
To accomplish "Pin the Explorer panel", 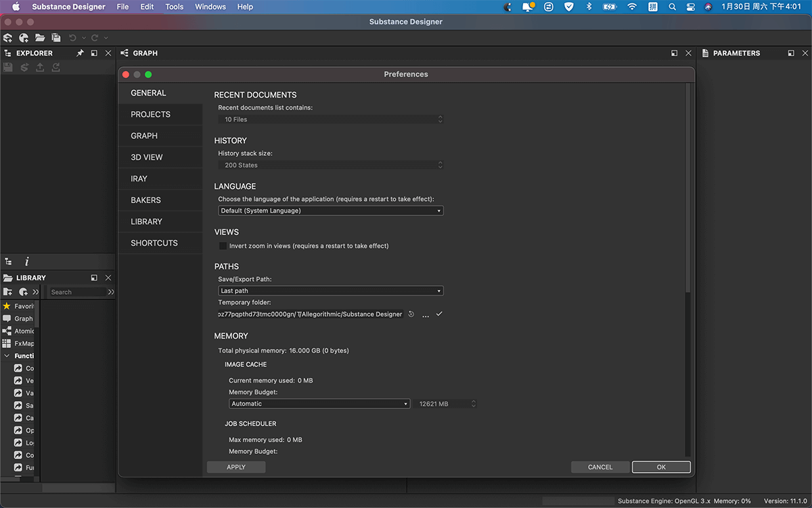I will click(x=80, y=53).
